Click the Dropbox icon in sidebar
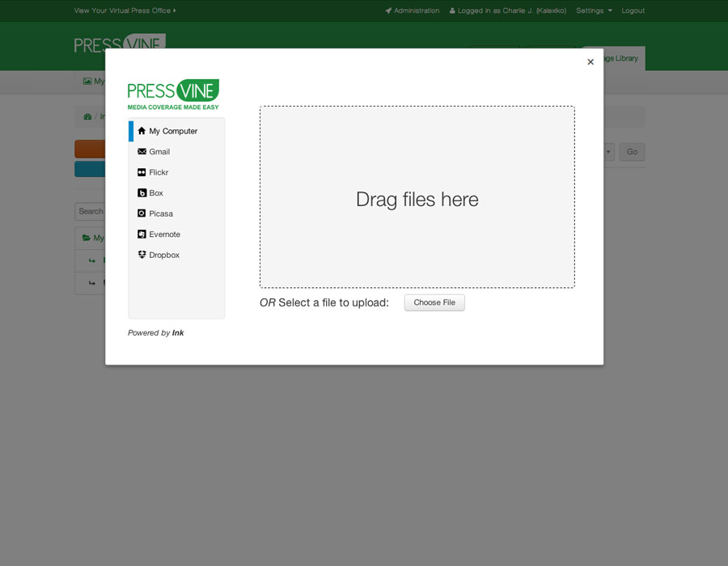This screenshot has width=728, height=566. pyautogui.click(x=142, y=255)
